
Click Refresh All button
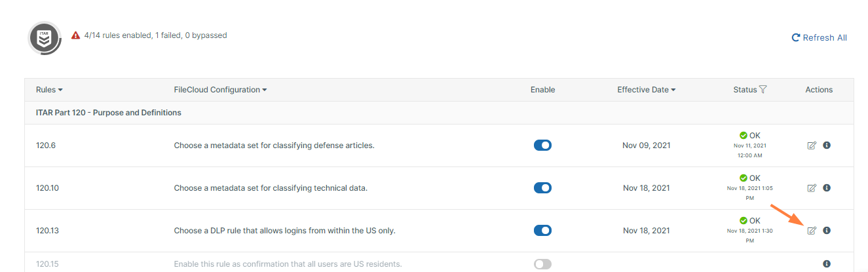[x=820, y=38]
